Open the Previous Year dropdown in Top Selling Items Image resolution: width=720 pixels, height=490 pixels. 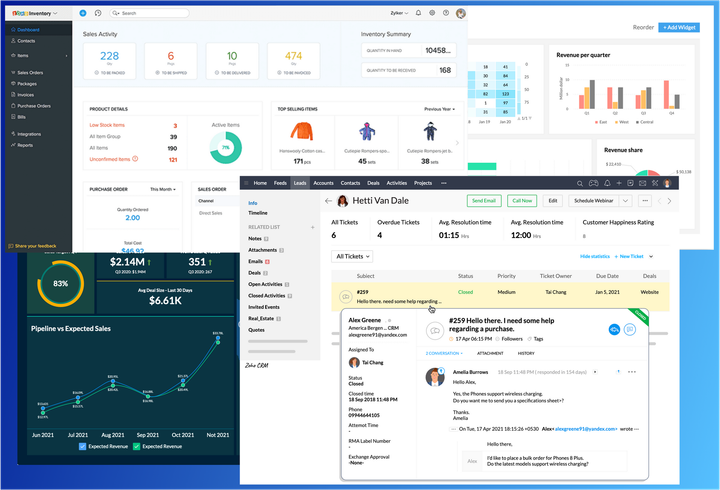[x=439, y=109]
